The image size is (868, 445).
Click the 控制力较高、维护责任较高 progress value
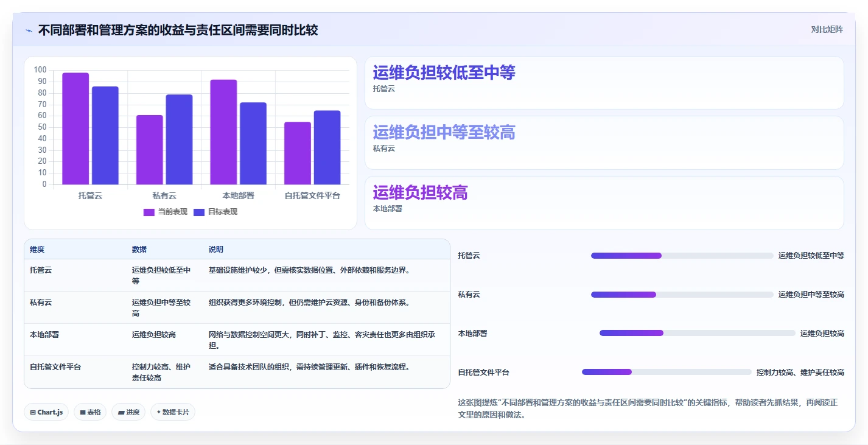click(x=800, y=372)
